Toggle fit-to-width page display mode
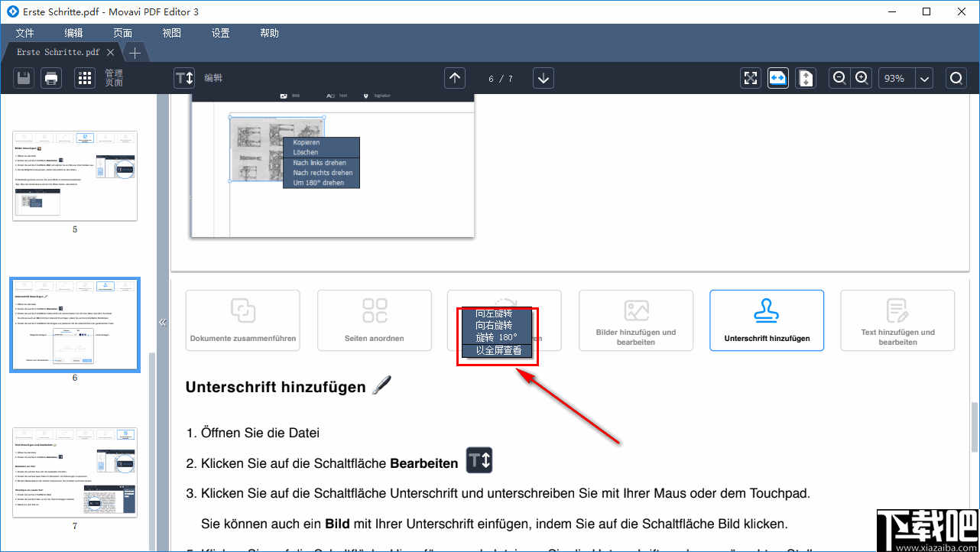 tap(777, 77)
